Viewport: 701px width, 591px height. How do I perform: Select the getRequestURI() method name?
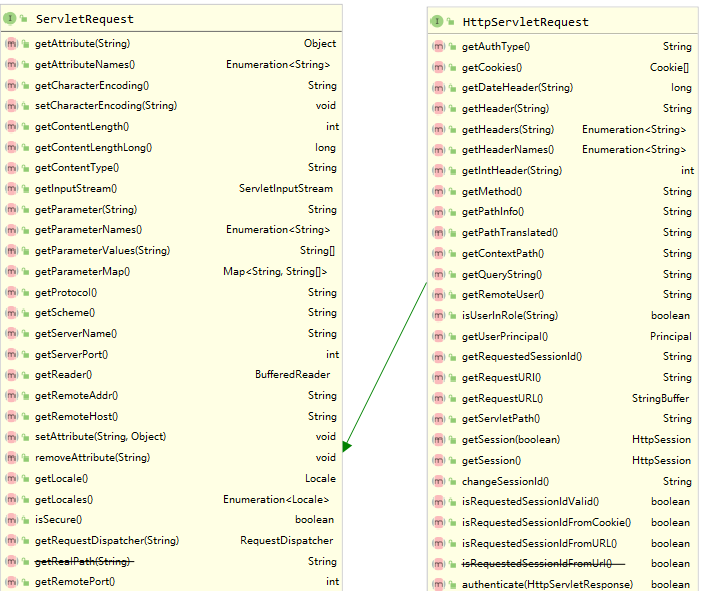[502, 378]
